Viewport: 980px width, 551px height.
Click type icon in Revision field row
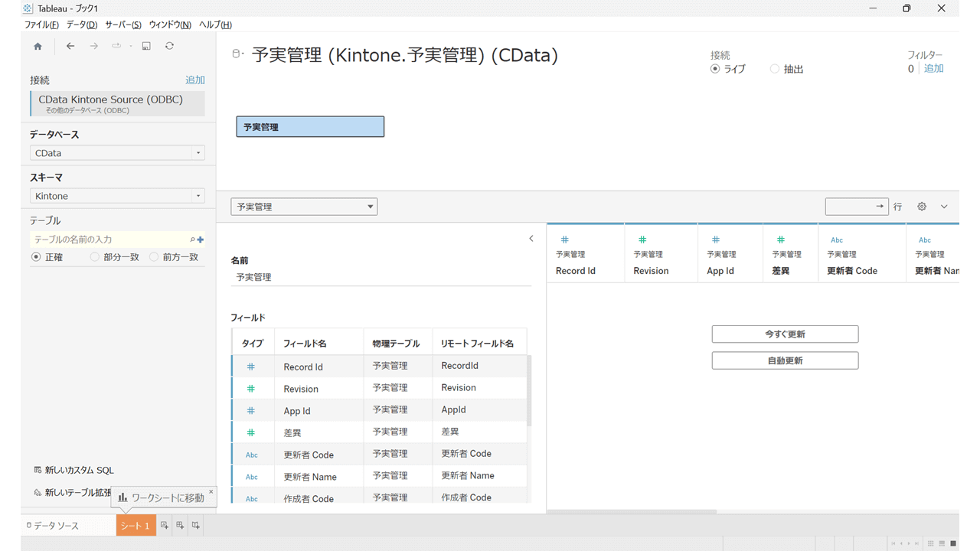(250, 389)
